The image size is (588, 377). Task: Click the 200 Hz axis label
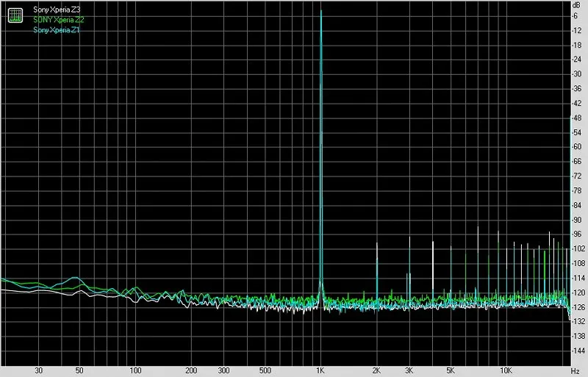[x=191, y=370]
